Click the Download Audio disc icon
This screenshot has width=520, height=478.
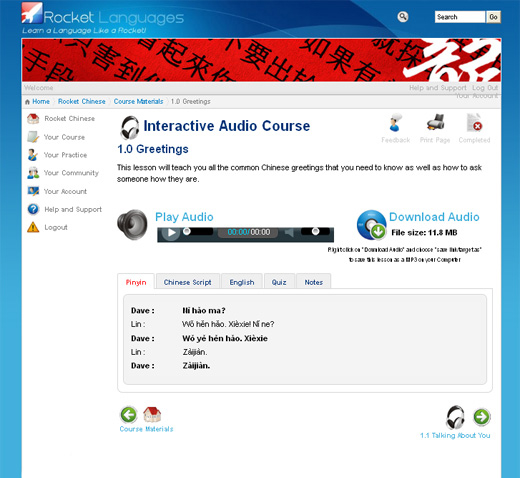pyautogui.click(x=371, y=225)
